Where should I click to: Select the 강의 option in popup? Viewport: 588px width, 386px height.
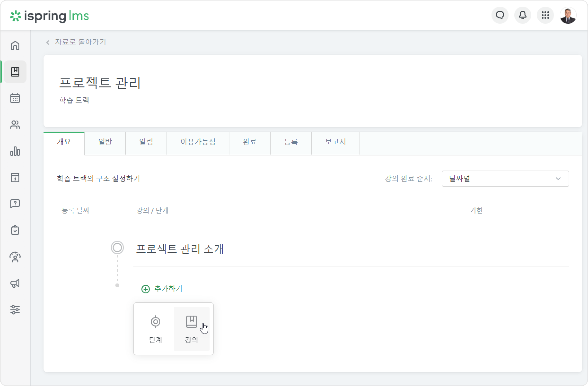point(192,329)
